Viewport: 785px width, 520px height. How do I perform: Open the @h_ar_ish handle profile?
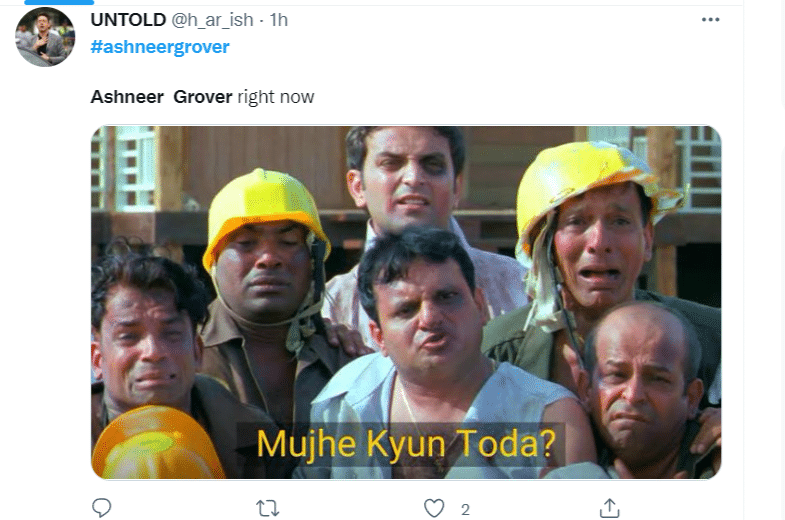click(x=212, y=20)
